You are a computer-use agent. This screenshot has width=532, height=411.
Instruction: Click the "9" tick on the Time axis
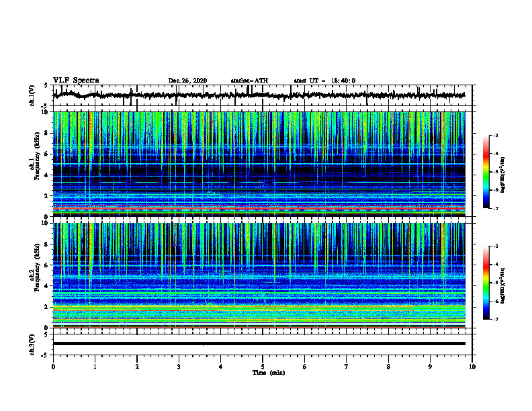[430, 367]
